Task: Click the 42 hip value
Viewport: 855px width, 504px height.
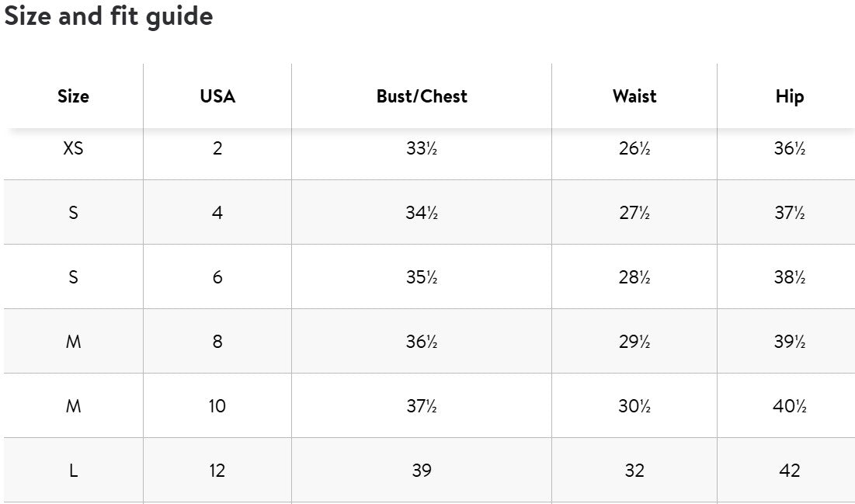Action: [x=789, y=471]
